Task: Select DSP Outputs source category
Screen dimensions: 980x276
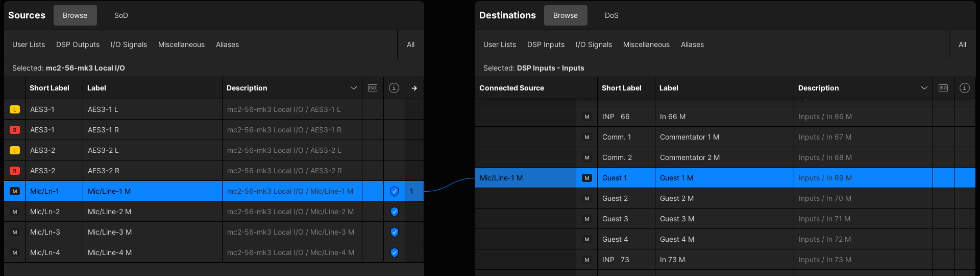Action: pyautogui.click(x=78, y=44)
